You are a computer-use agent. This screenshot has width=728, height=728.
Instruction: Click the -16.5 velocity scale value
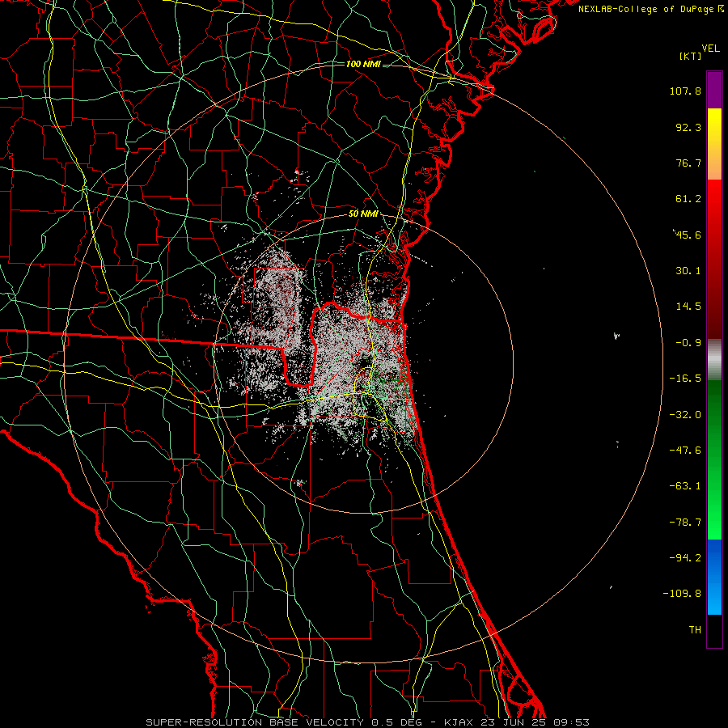(x=685, y=379)
